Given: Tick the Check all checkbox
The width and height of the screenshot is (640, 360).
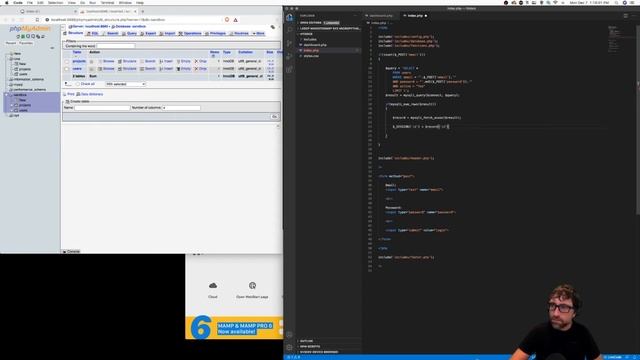Looking at the screenshot, I should coord(78,84).
